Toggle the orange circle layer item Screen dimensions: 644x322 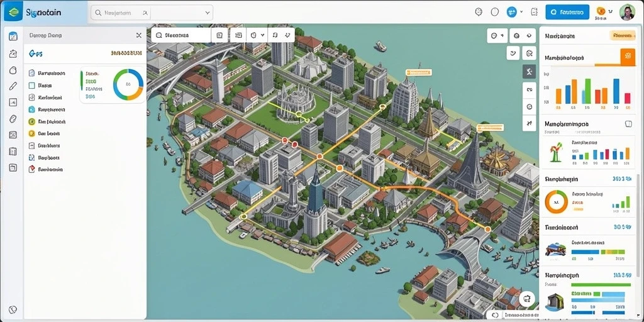31,133
